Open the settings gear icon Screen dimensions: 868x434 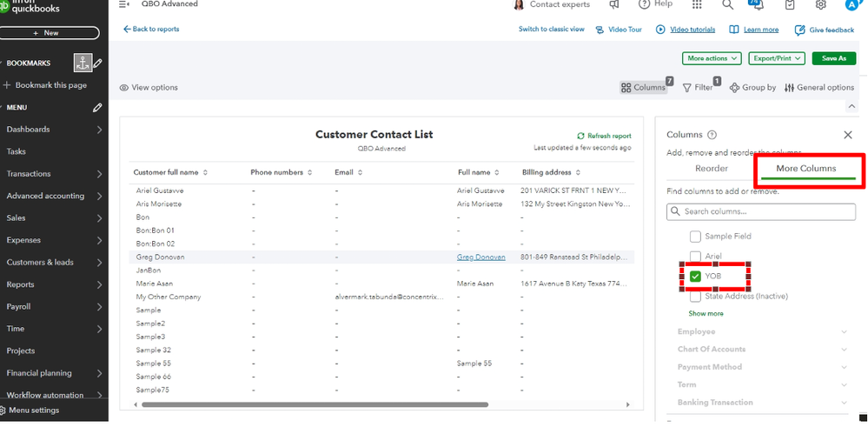tap(821, 4)
